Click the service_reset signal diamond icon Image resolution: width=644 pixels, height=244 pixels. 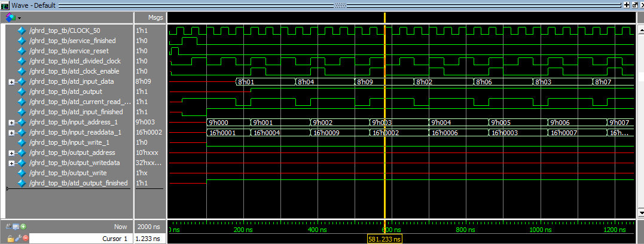click(22, 51)
